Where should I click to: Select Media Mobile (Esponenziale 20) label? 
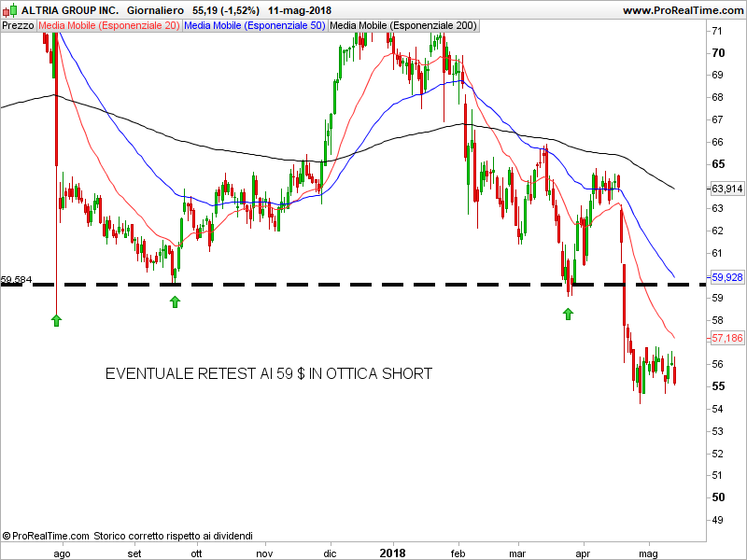[x=108, y=25]
